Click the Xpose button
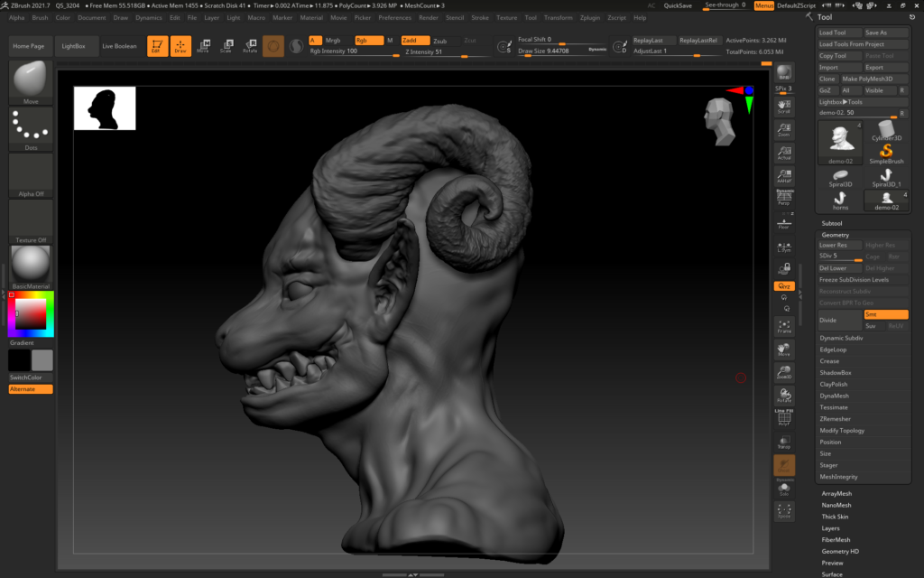The image size is (924, 578). point(784,511)
